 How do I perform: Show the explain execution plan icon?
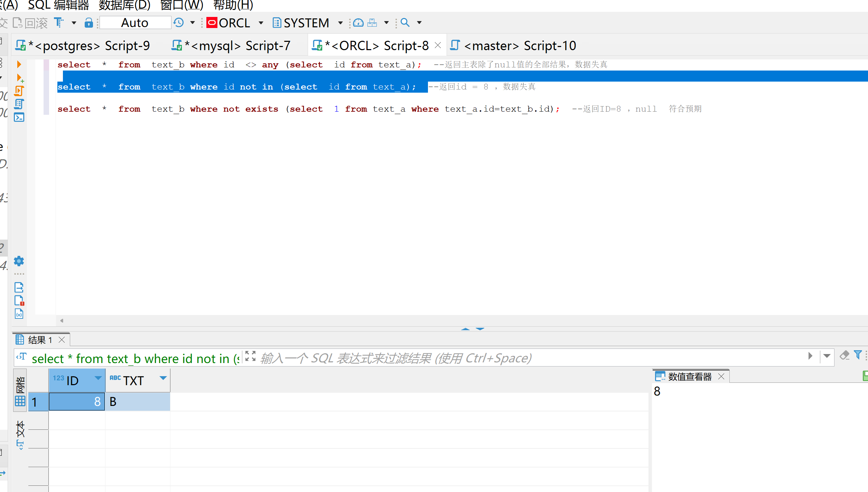coord(19,104)
